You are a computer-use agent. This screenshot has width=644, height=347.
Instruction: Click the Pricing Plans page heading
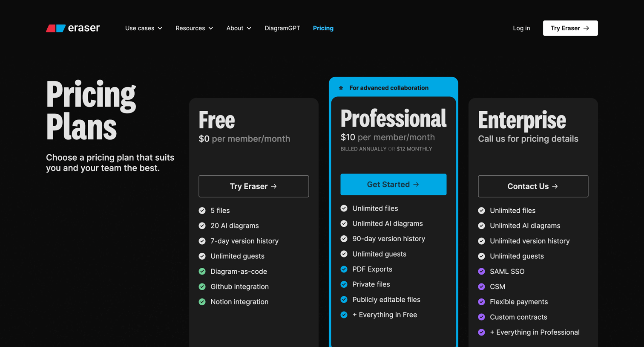[91, 110]
